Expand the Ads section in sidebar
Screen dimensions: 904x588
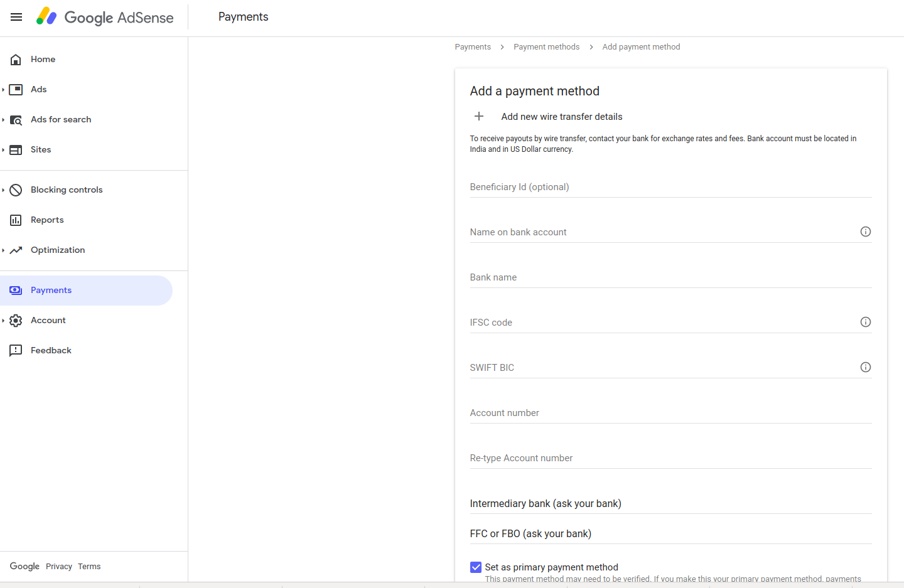[x=4, y=89]
